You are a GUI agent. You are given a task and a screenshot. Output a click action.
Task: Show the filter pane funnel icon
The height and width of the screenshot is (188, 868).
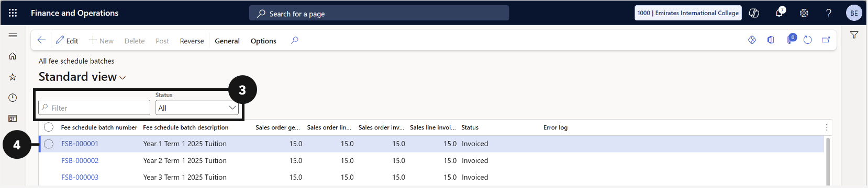[854, 35]
